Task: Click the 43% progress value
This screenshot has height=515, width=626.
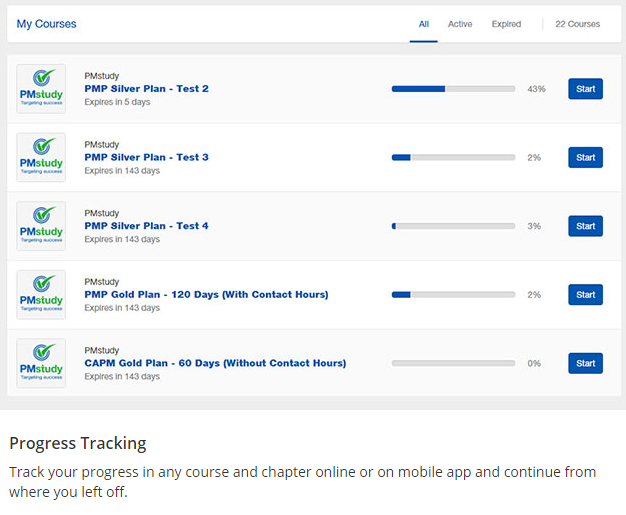Action: click(536, 89)
